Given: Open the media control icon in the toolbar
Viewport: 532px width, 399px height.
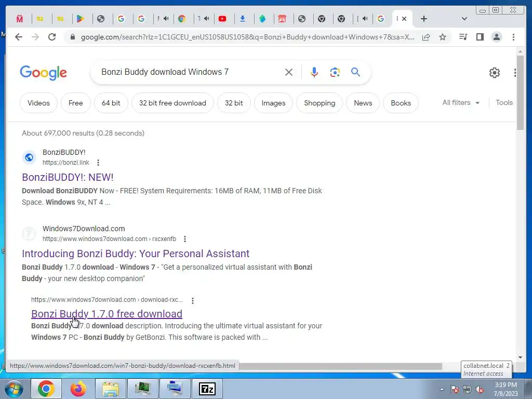Looking at the screenshot, I should (x=463, y=37).
